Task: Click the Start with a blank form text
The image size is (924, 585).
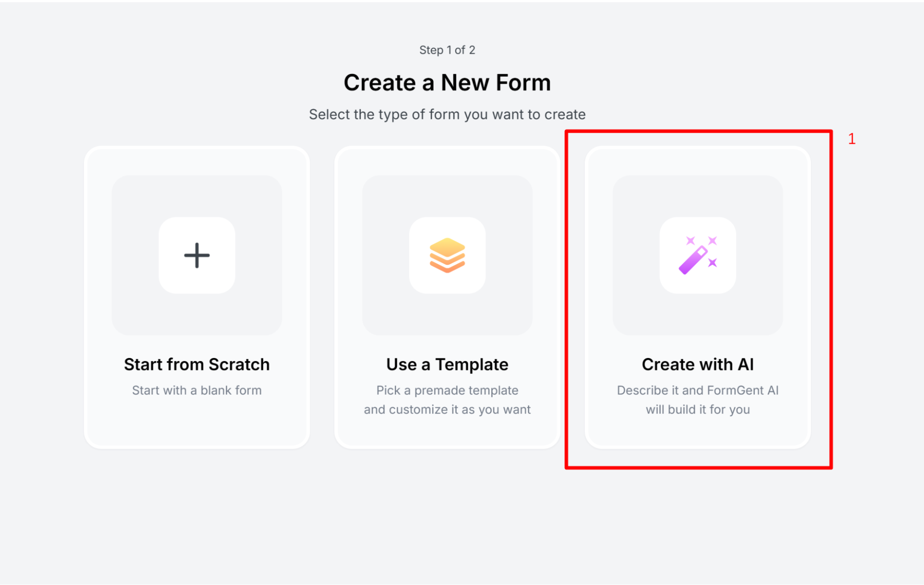Action: pyautogui.click(x=196, y=390)
